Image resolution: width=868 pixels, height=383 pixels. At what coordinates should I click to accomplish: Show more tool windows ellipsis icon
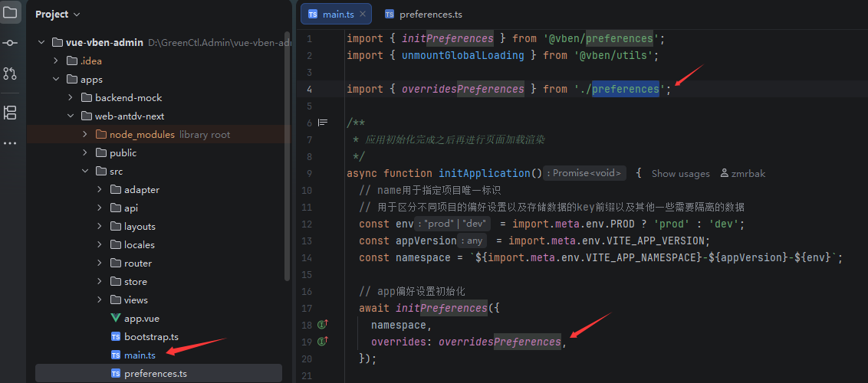coord(10,143)
